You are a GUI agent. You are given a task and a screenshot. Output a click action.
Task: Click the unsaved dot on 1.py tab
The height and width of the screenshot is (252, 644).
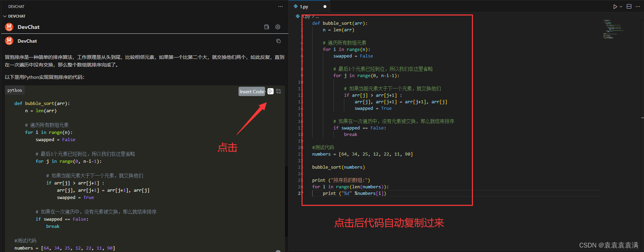[325, 7]
